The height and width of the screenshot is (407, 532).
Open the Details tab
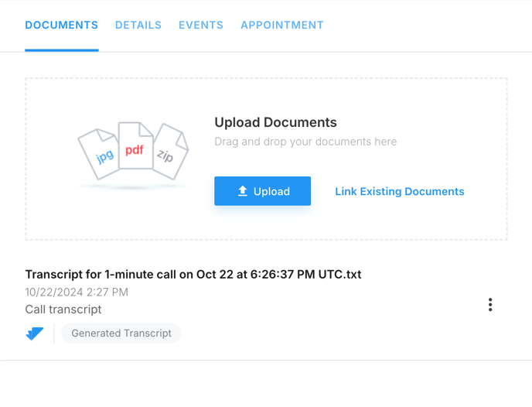138,25
